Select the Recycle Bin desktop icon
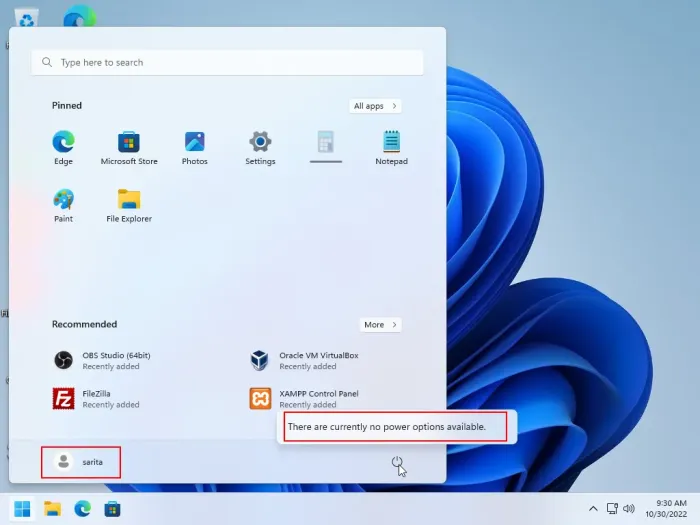The height and width of the screenshot is (525, 700). [x=27, y=18]
